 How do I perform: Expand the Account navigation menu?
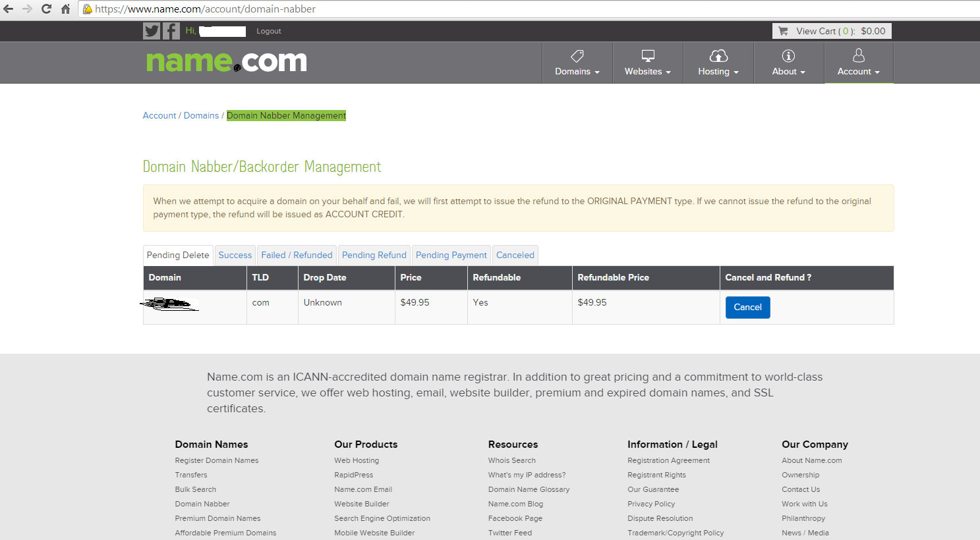pyautogui.click(x=859, y=63)
